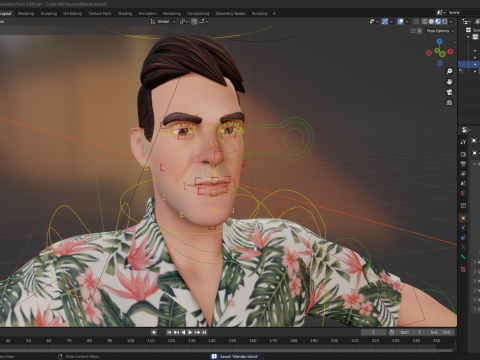
Task: Open the object types visibility dropdown
Action: 374,22
